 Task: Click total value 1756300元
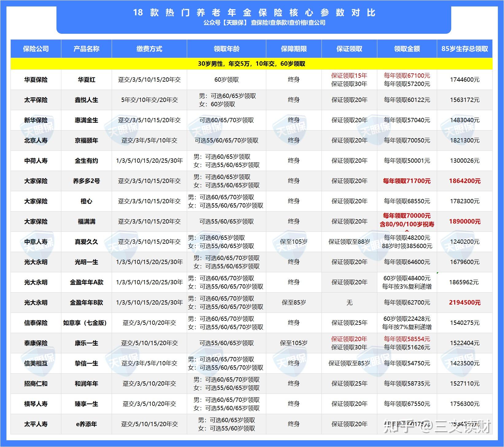pyautogui.click(x=465, y=404)
